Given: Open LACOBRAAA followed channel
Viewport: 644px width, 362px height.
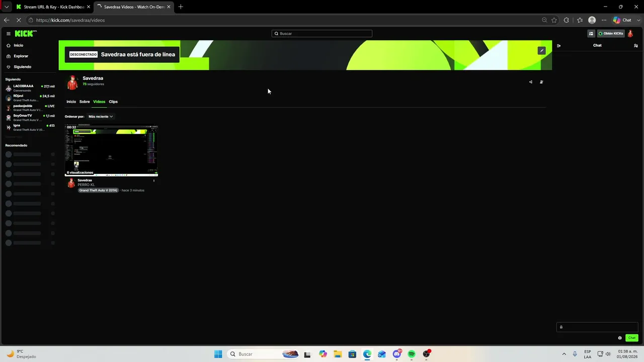Looking at the screenshot, I should click(30, 88).
